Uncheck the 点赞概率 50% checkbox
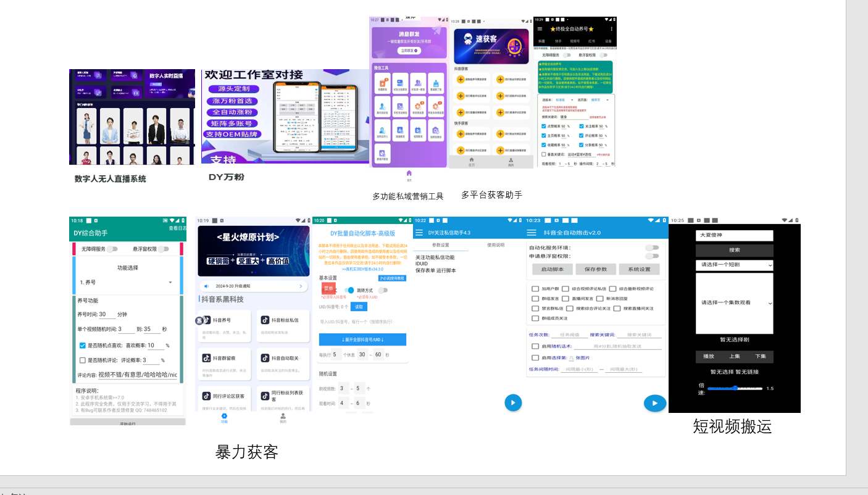This screenshot has height=495, width=868. click(x=544, y=126)
